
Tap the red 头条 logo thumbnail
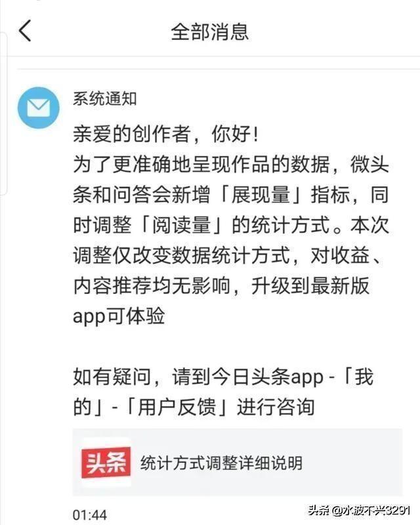(x=106, y=462)
